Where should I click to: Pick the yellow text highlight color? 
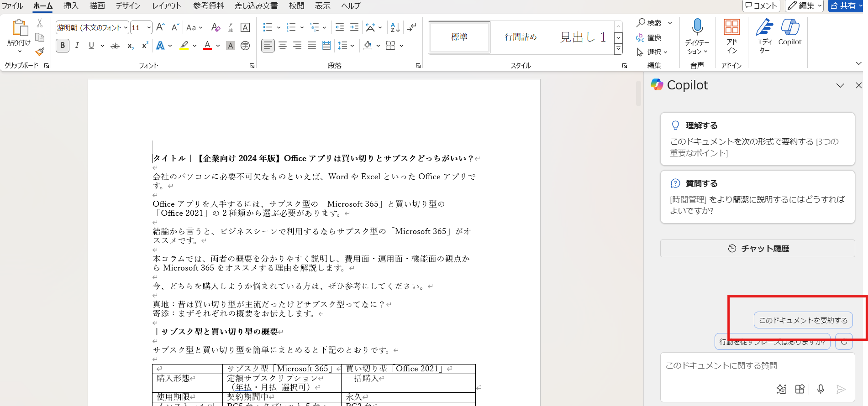(x=184, y=46)
